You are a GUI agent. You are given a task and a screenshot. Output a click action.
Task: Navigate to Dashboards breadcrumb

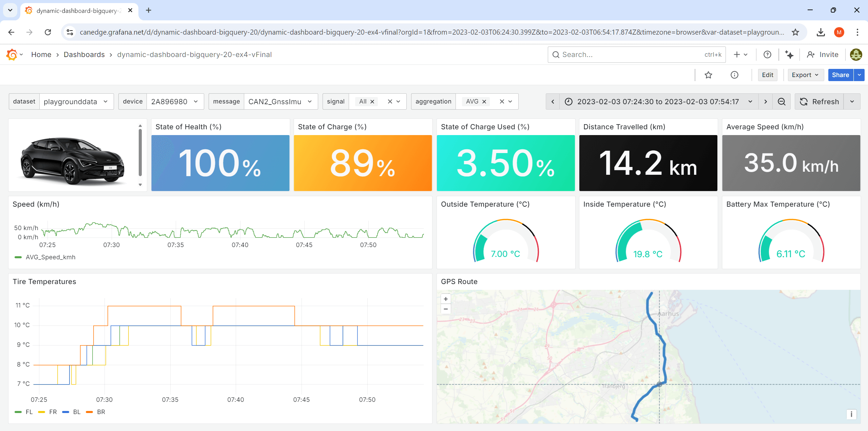(84, 55)
